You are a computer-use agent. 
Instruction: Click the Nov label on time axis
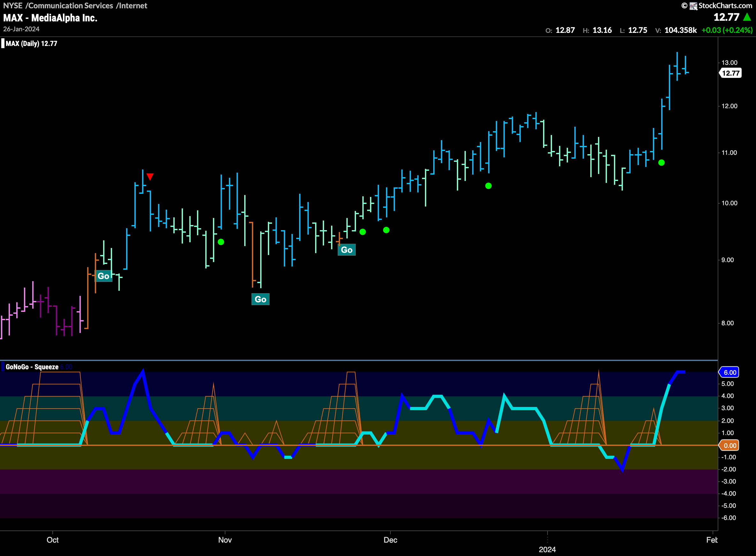point(225,540)
